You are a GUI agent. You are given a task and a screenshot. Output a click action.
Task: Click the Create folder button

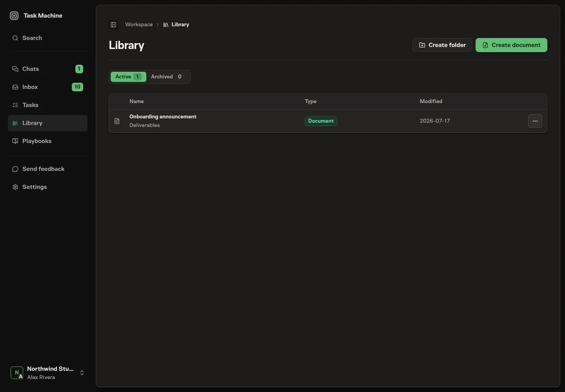pyautogui.click(x=442, y=45)
